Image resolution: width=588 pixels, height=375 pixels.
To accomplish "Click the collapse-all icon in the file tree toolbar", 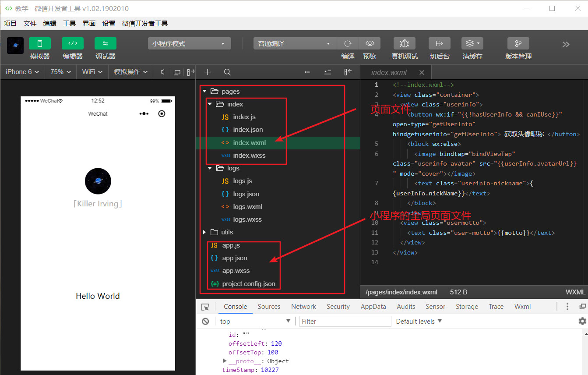I will pyautogui.click(x=327, y=72).
